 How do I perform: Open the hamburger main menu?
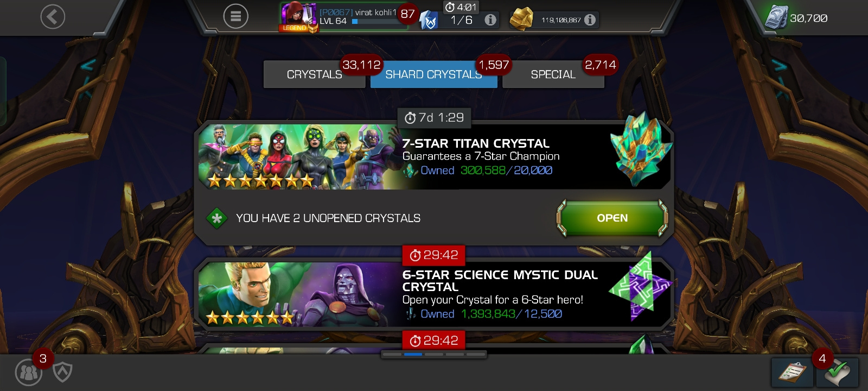235,17
